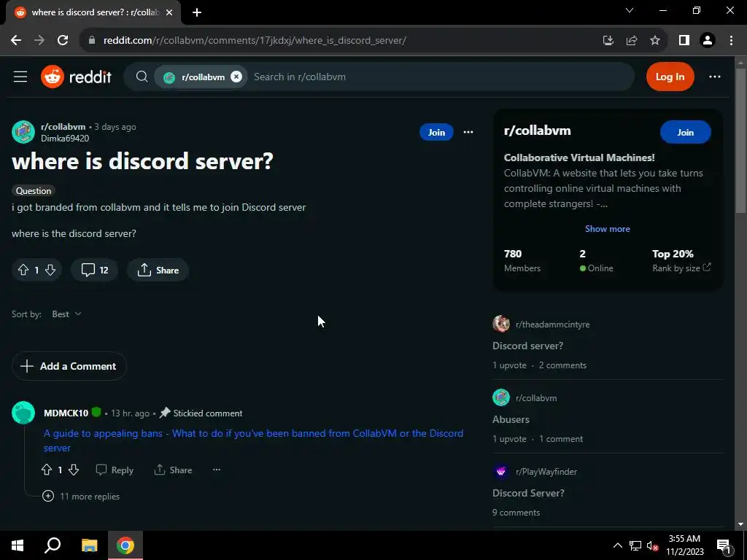Click the Log In button
Screen dimensions: 747x560
coord(670,77)
